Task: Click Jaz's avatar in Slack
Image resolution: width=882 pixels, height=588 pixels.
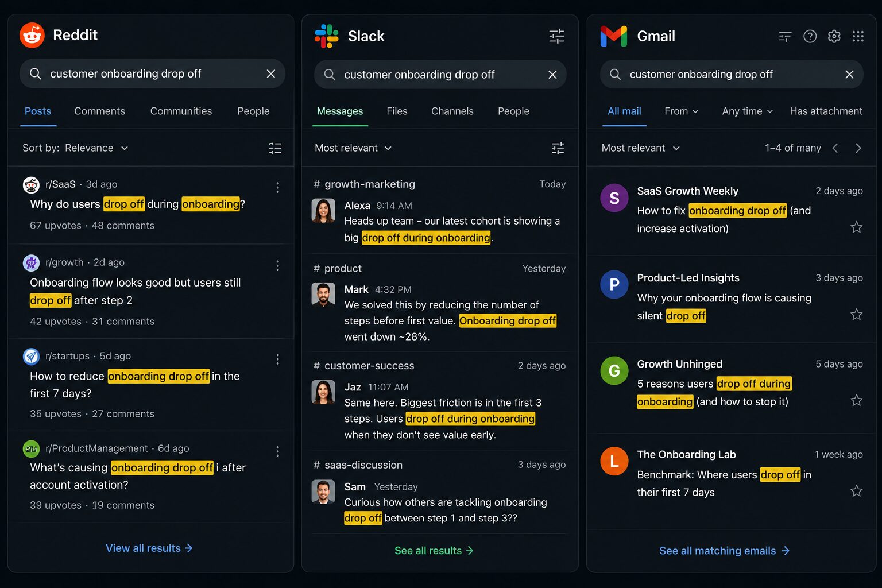Action: pos(323,392)
